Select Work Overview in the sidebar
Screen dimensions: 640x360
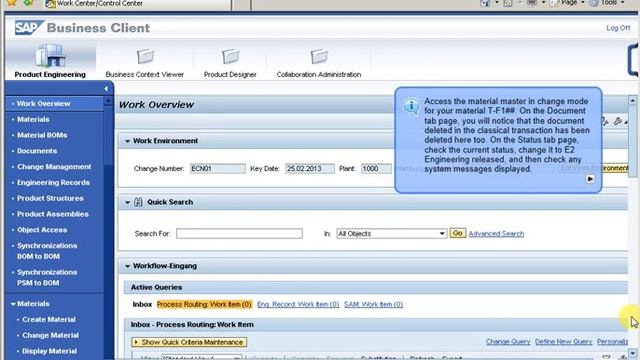point(44,104)
